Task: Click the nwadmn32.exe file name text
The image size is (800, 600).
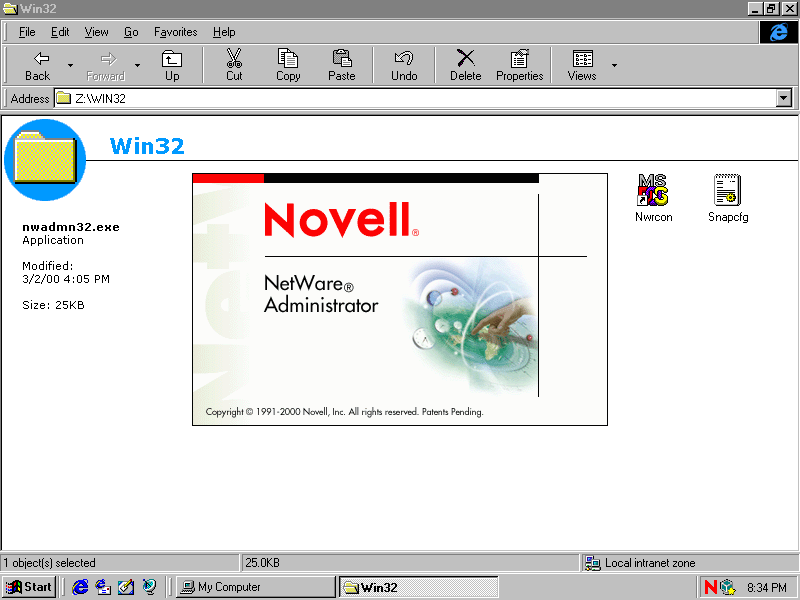Action: click(x=71, y=227)
